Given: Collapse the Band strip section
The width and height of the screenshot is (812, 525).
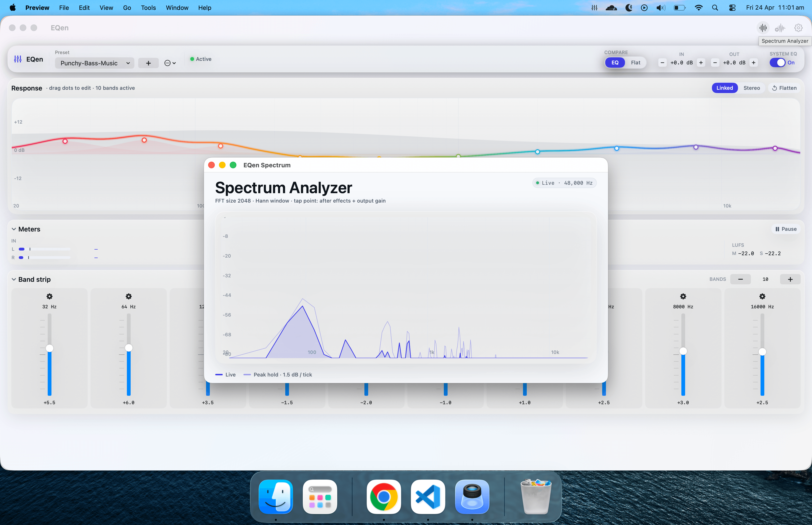Looking at the screenshot, I should 14,279.
